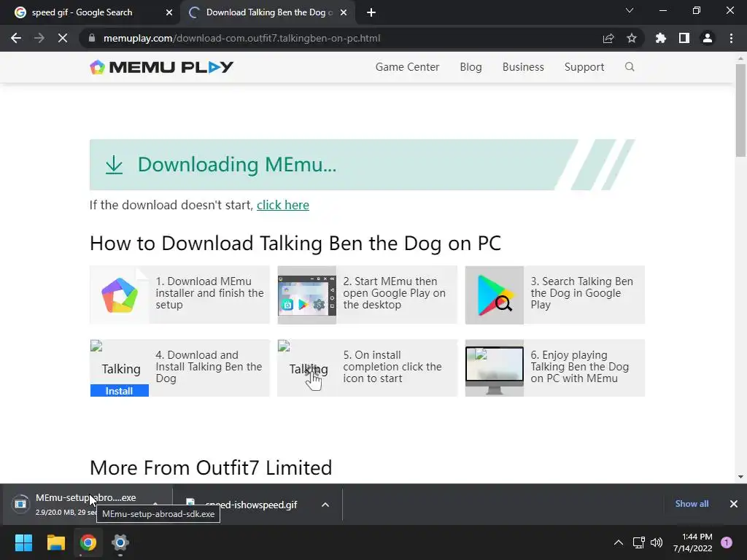Screen dimensions: 747x560
Task: Open the Support menu item
Action: (x=584, y=67)
